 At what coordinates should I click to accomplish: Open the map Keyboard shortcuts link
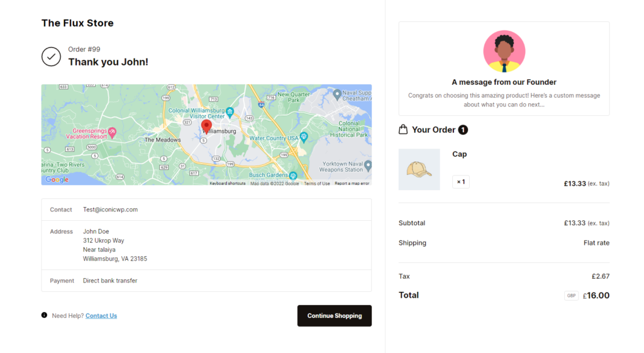228,184
